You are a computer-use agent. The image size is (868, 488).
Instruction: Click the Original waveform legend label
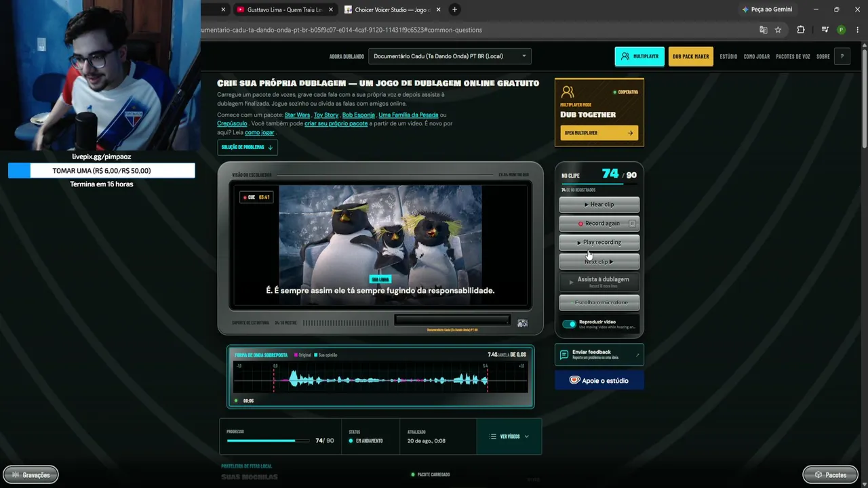pyautogui.click(x=303, y=355)
